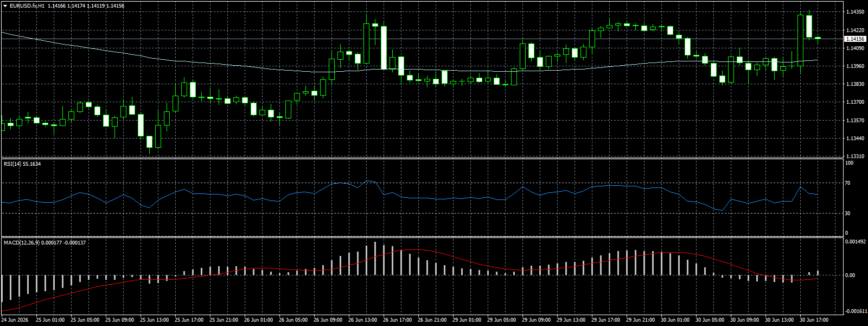Click the 30 Jun 01:00 time label

point(675,320)
